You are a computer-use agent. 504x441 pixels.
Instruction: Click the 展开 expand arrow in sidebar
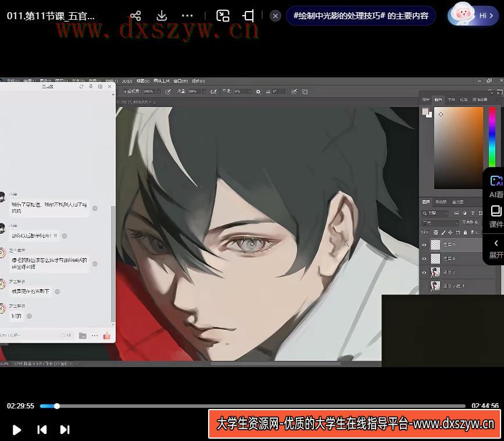click(x=496, y=249)
